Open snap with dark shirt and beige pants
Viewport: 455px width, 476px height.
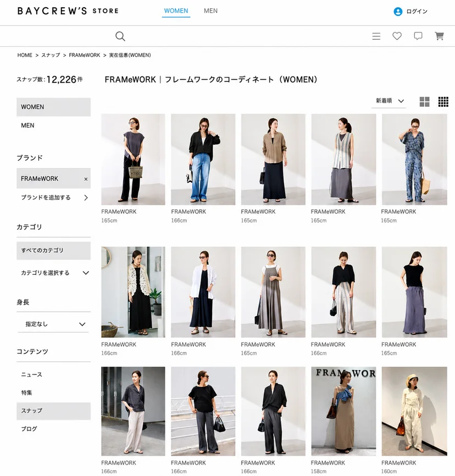133,411
